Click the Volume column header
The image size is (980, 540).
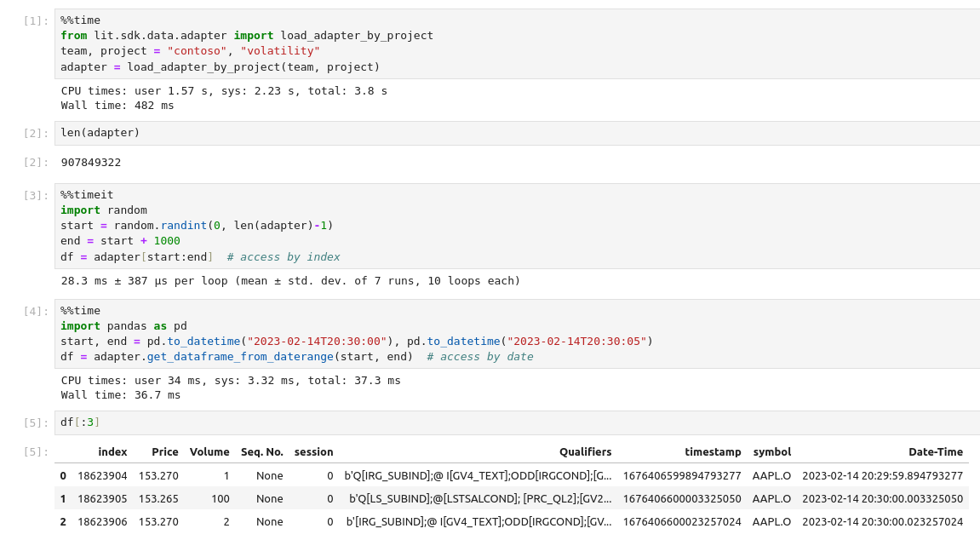pyautogui.click(x=209, y=452)
